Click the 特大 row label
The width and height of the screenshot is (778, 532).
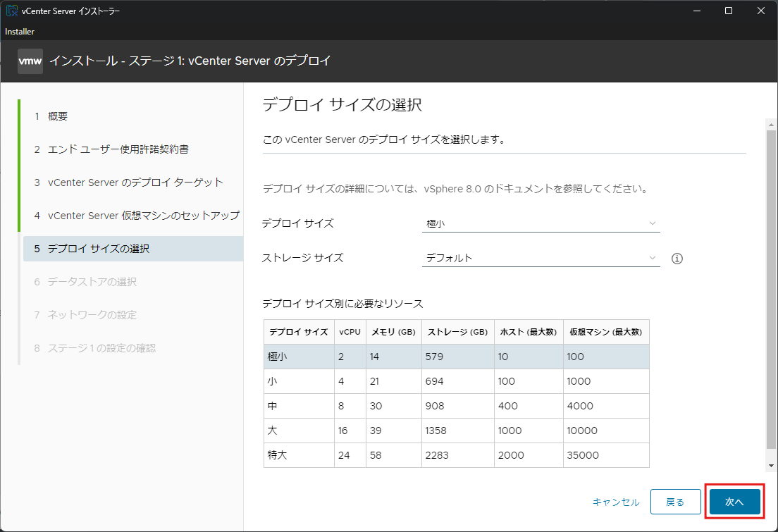(278, 455)
